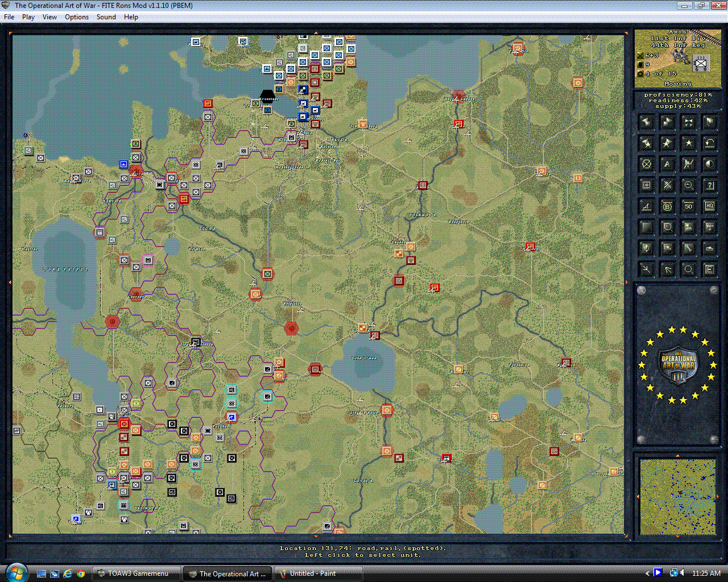This screenshot has width=728, height=582.
Task: Click the 'Location 131,74' status line
Action: pos(363,548)
